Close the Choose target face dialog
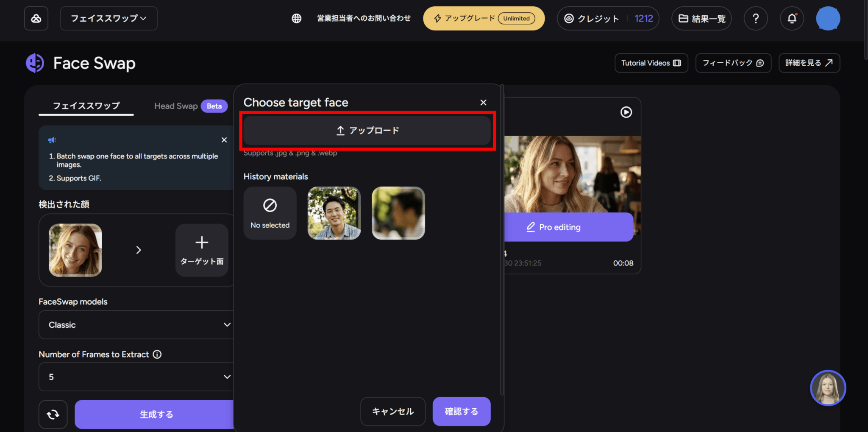The image size is (868, 432). [483, 103]
